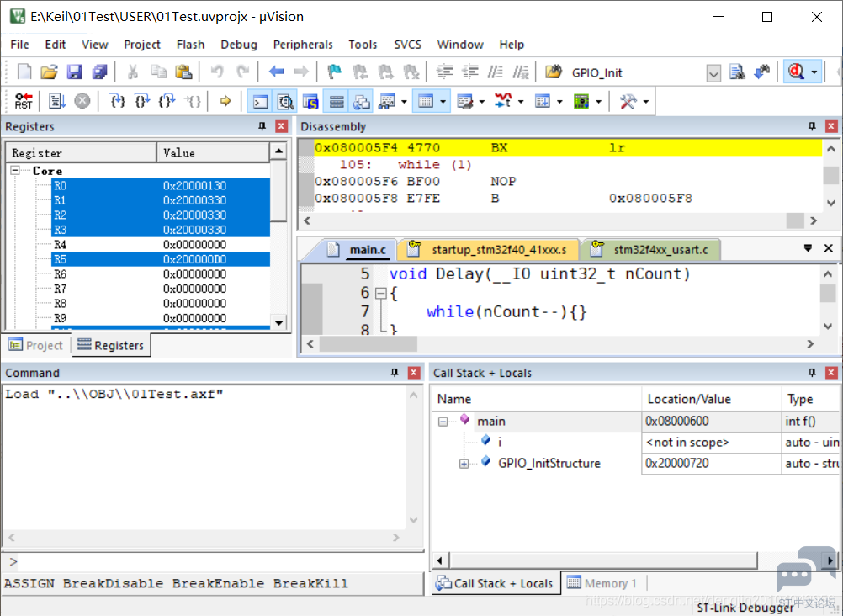Image resolution: width=843 pixels, height=616 pixels.
Task: Toggle the Command Window button
Action: (x=260, y=101)
